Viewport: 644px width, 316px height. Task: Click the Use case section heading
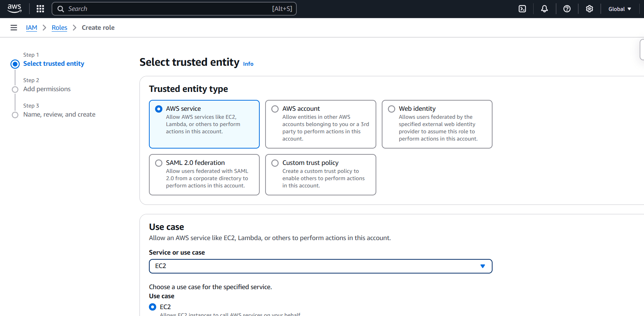pos(166,227)
